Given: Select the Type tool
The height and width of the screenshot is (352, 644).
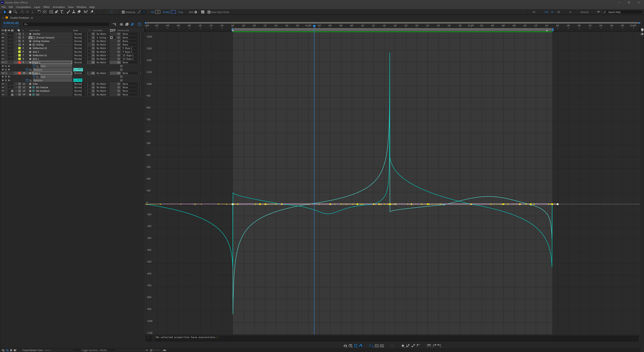Looking at the screenshot, I should click(62, 12).
